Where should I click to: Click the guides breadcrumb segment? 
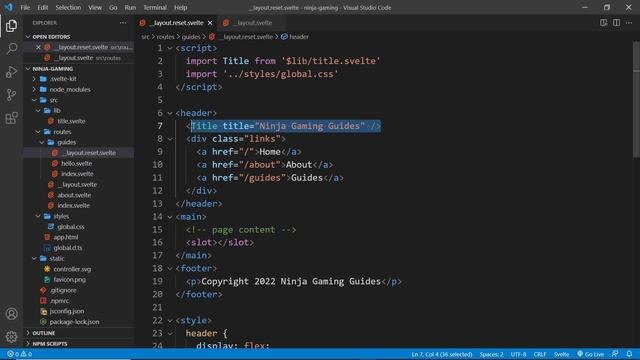(191, 37)
